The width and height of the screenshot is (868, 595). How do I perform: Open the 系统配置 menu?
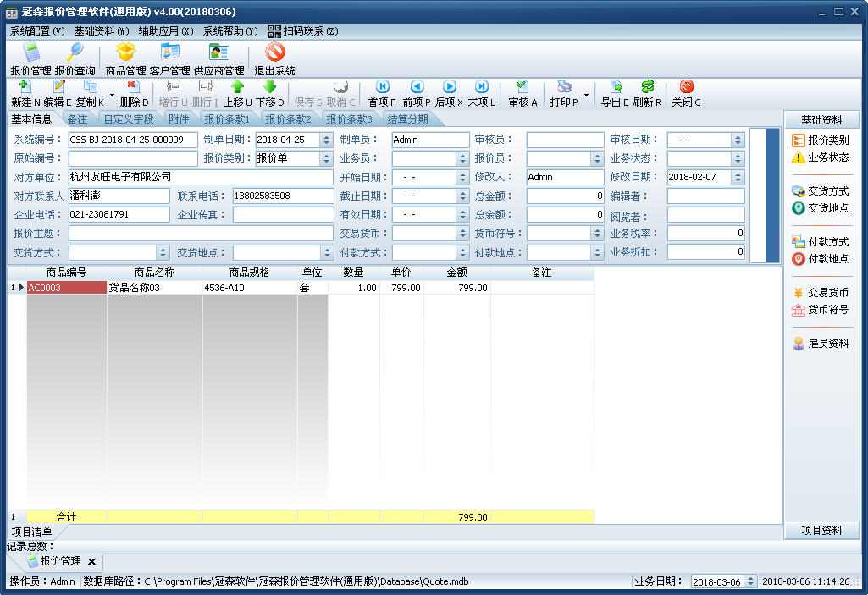[37, 31]
